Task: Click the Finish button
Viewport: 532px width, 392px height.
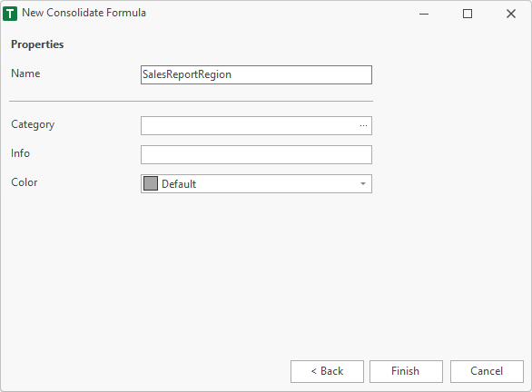Action: [406, 371]
